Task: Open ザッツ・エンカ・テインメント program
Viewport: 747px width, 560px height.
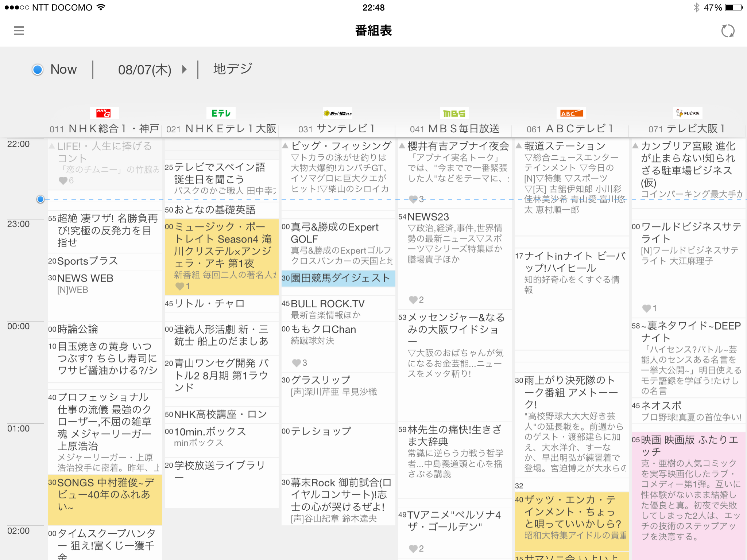Action: click(572, 521)
